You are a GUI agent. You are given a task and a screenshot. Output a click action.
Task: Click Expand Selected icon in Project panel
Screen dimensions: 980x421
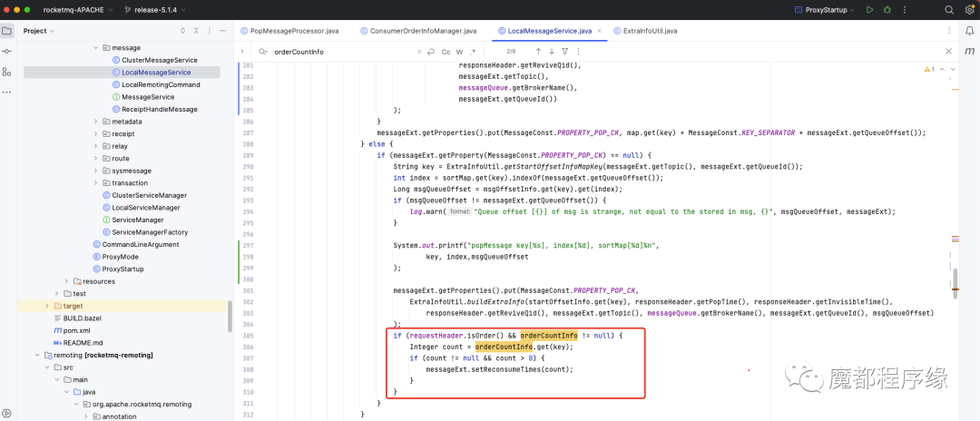pyautogui.click(x=182, y=31)
